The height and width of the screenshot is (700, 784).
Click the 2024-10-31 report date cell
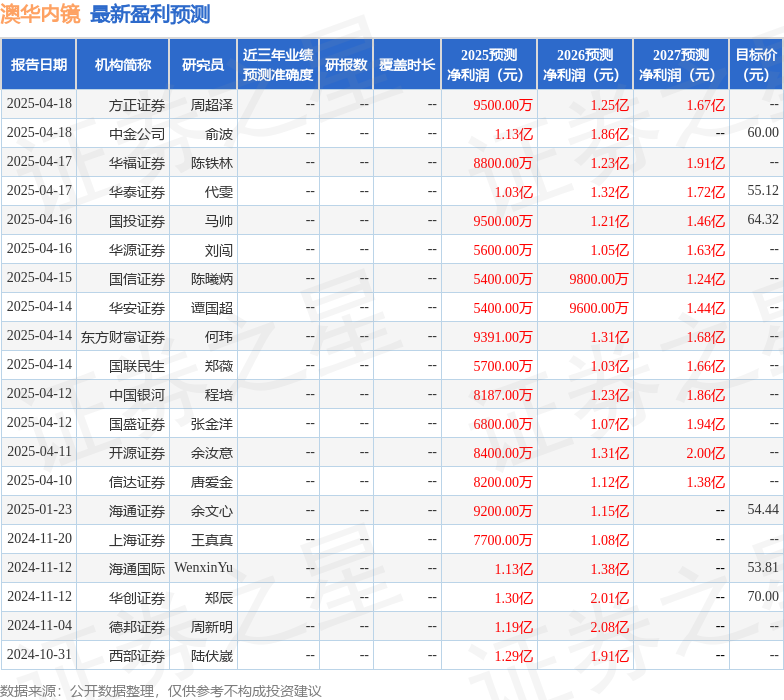click(39, 656)
